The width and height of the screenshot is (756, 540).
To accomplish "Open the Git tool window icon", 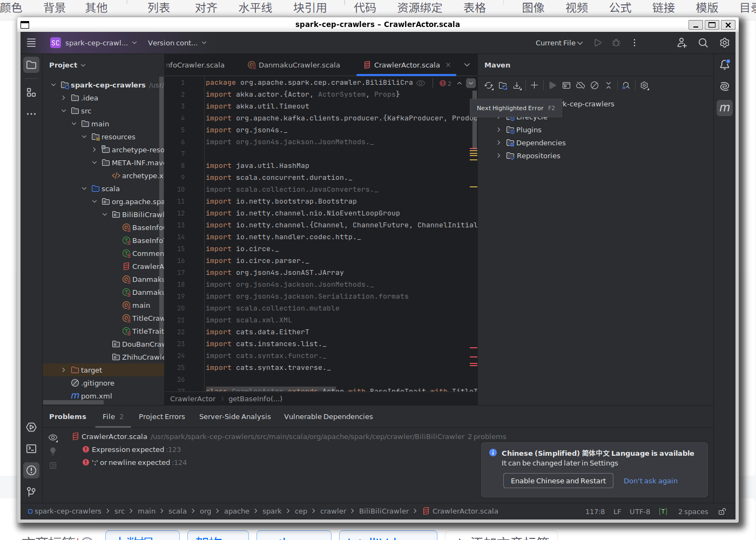I will coord(31,491).
